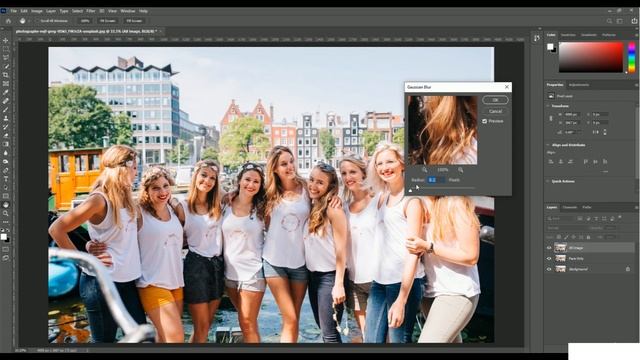Click the Home icon in options bar
Screen dimensions: 640x360
pos(8,21)
